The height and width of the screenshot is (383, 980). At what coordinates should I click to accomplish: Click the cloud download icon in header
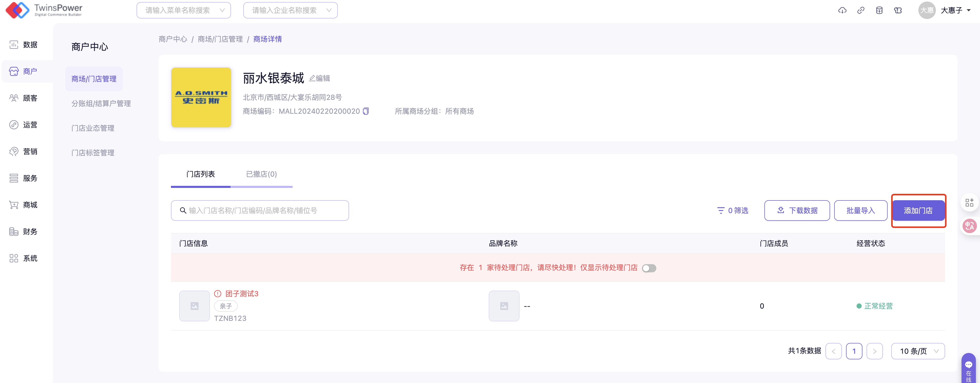[x=842, y=10]
